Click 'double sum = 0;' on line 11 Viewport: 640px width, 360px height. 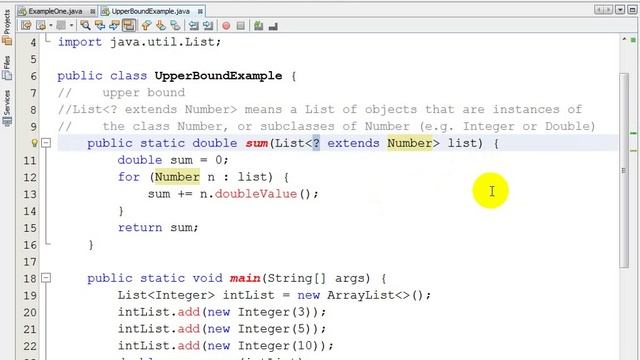click(x=173, y=160)
